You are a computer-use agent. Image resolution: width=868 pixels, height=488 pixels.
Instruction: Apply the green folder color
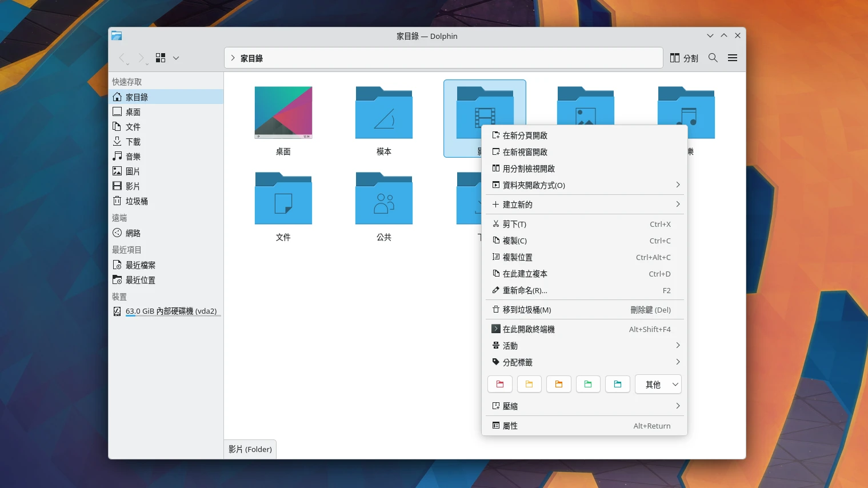point(588,385)
